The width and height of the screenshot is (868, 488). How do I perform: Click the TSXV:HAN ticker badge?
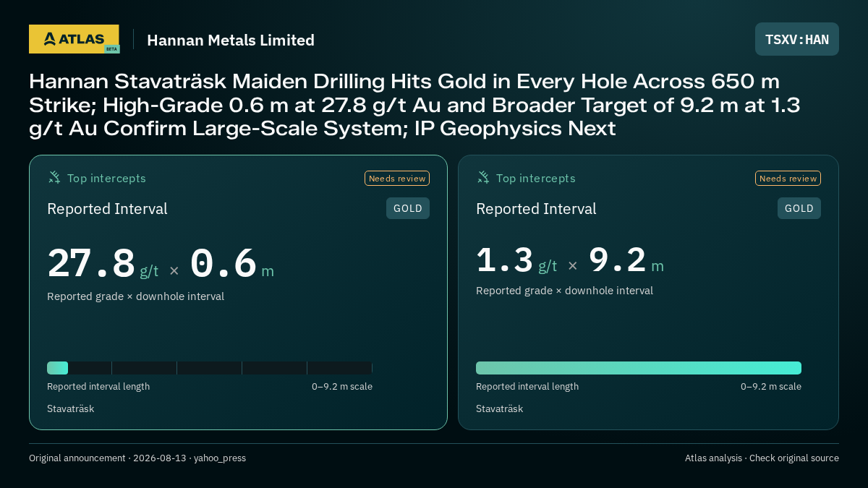coord(797,39)
